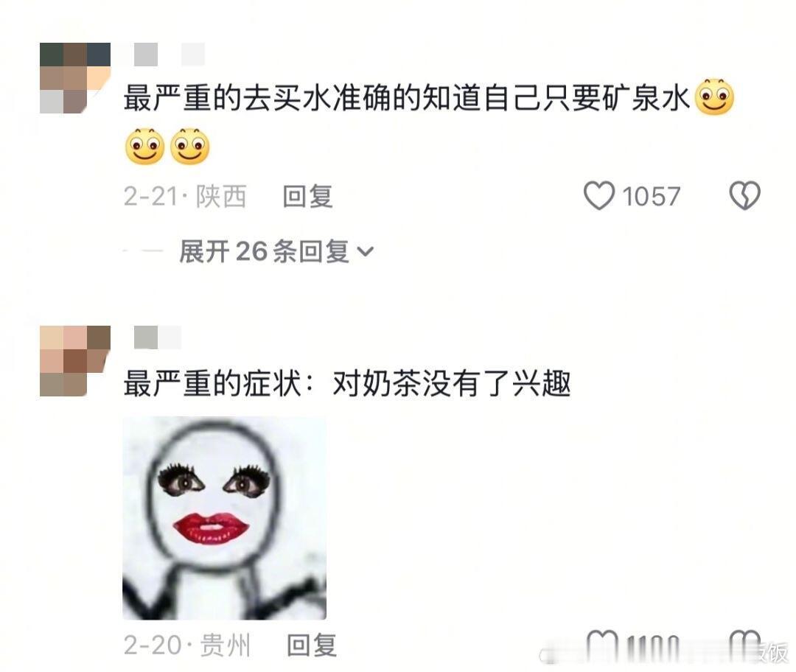The image size is (796, 672).
Task: Select the 1057 like count number
Action: coord(651,197)
